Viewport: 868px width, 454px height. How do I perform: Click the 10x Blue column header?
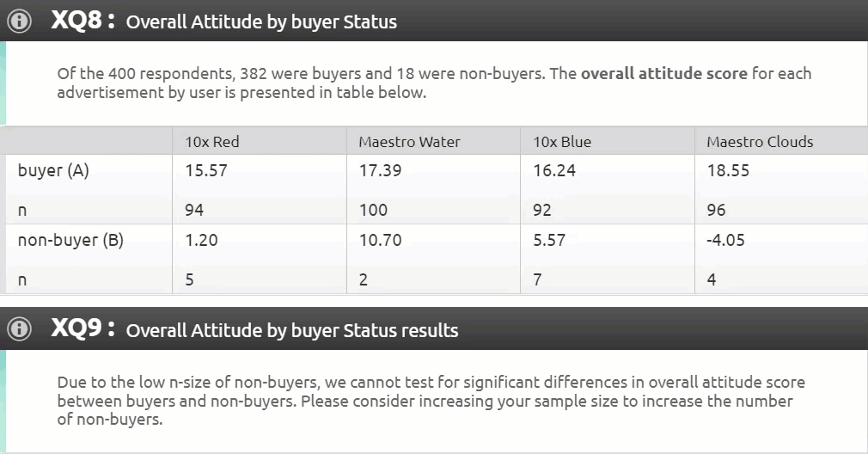click(x=562, y=142)
